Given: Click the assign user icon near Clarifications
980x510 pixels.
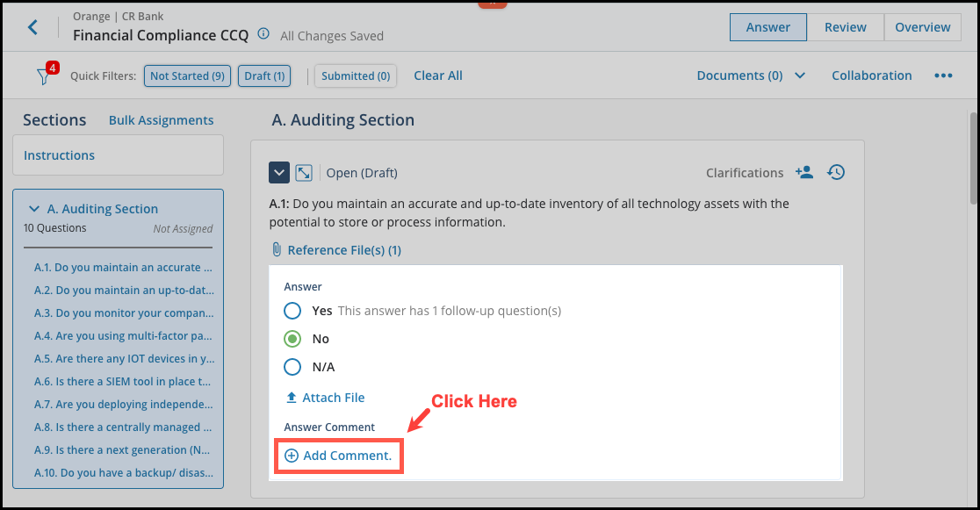Looking at the screenshot, I should [x=804, y=173].
